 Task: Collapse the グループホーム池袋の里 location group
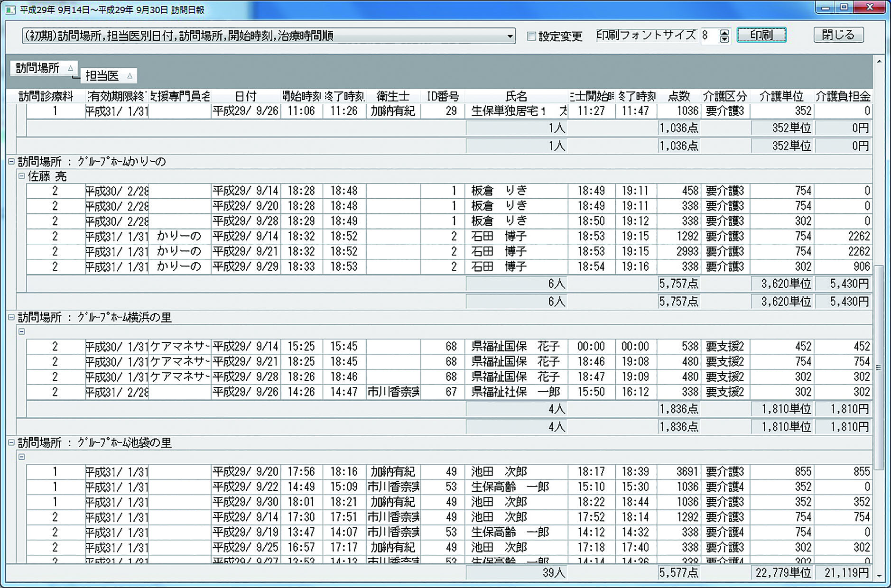click(x=11, y=442)
